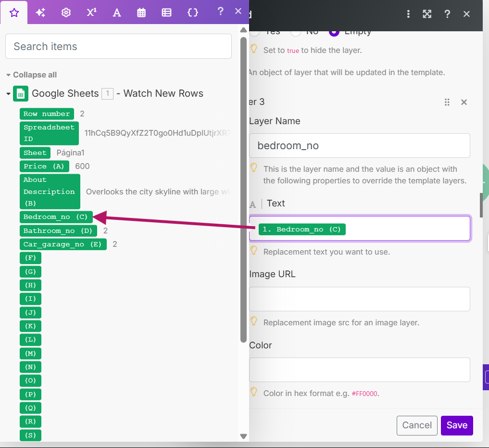The height and width of the screenshot is (448, 489).
Task: Open the math functions X¹ tab
Action: (91, 13)
